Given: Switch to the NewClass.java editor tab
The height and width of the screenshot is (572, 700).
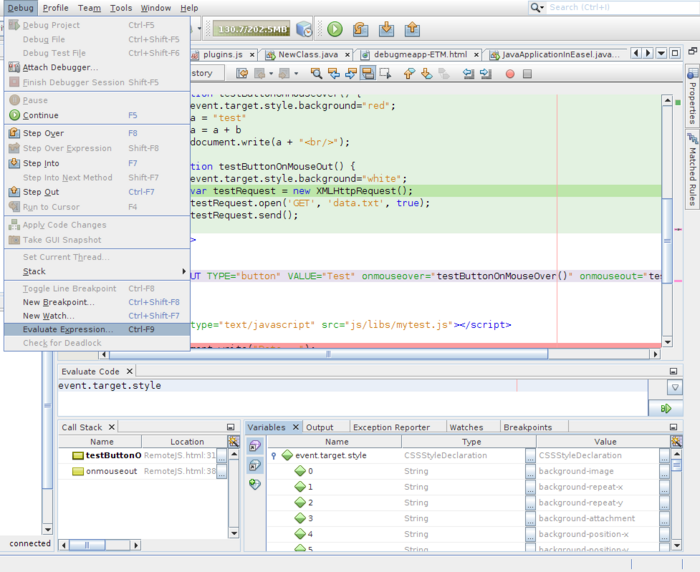Looking at the screenshot, I should (308, 54).
